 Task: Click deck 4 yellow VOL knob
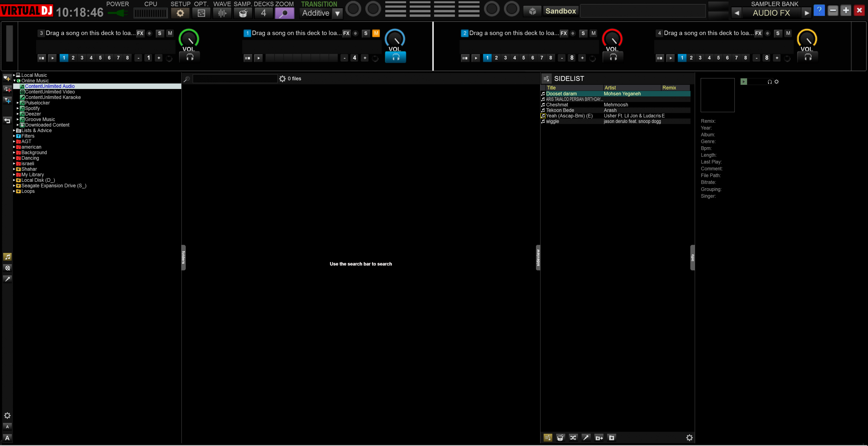pyautogui.click(x=807, y=39)
